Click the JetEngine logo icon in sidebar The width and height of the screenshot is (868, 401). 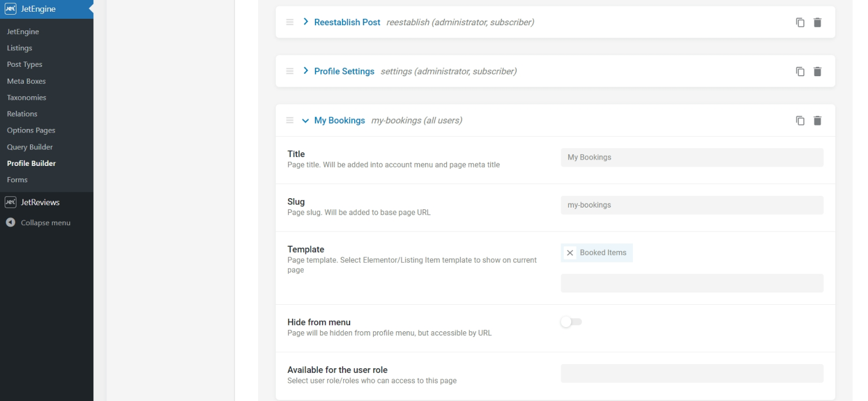tap(10, 9)
